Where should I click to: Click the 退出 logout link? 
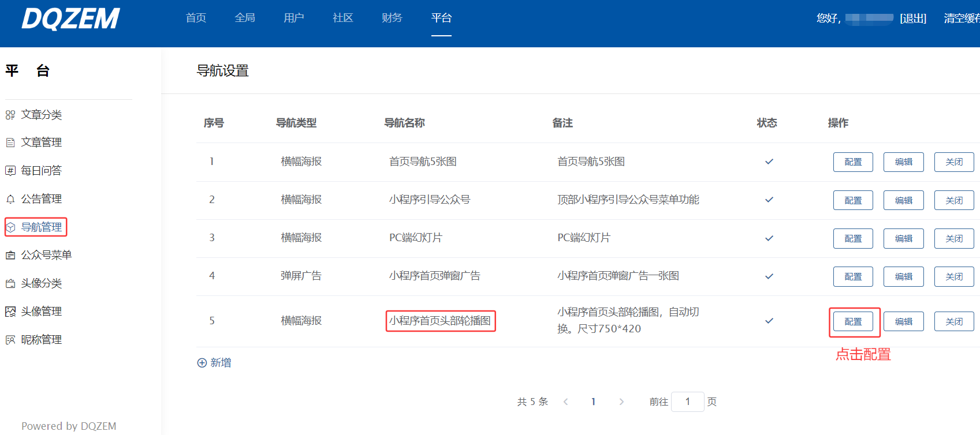(x=913, y=18)
